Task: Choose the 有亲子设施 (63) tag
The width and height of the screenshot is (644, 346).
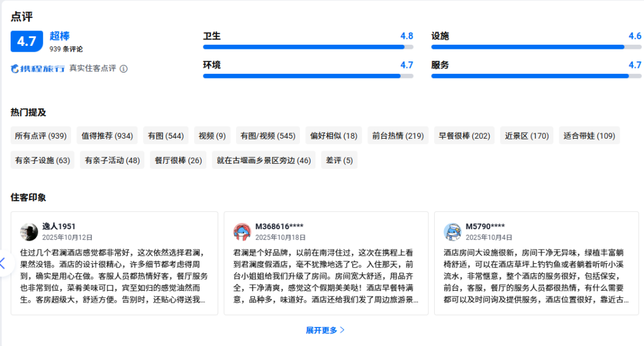Action: 42,160
